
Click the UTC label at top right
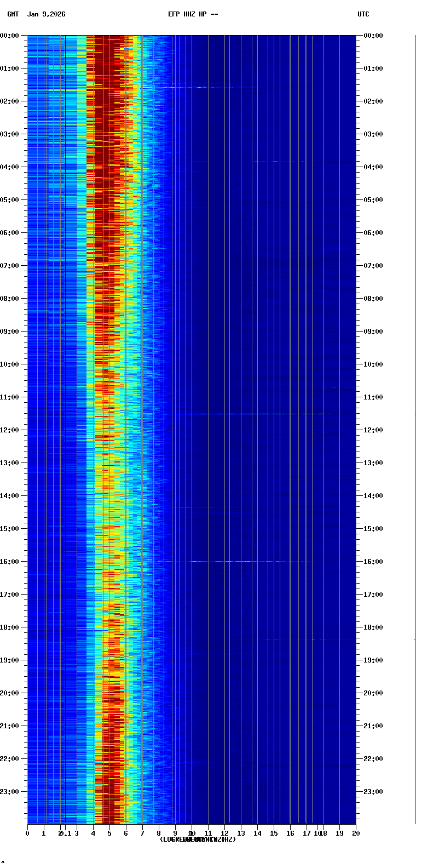coord(363,14)
